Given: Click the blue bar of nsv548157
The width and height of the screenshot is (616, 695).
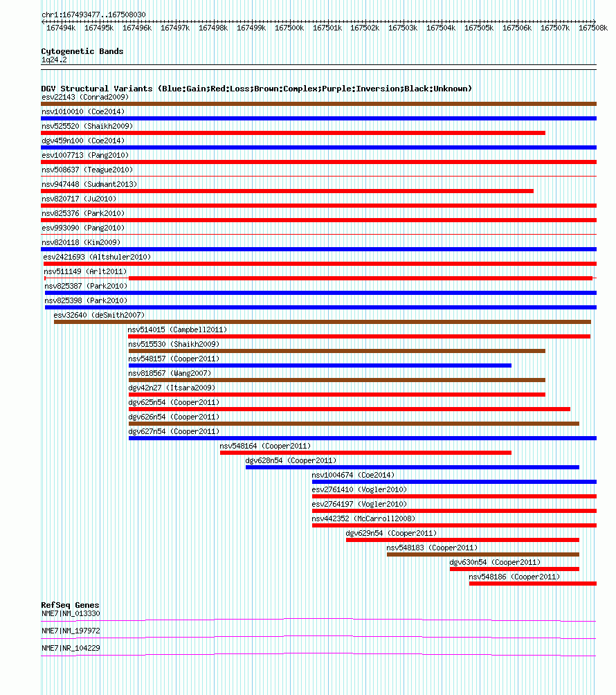Looking at the screenshot, I should click(320, 365).
